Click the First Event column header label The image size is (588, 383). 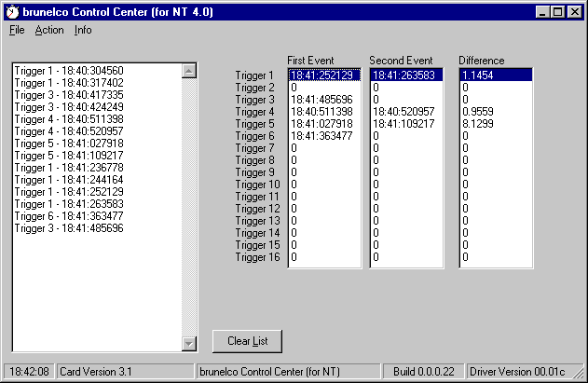(310, 61)
